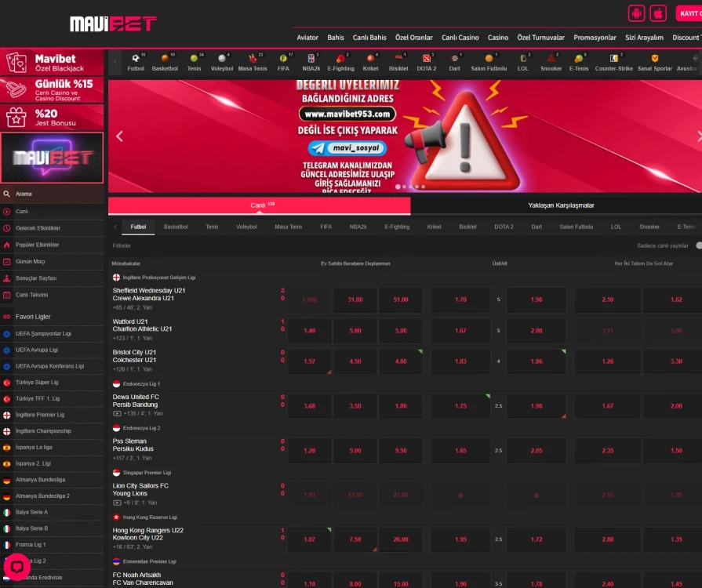This screenshot has height=588, width=702.
Task: Open the Android app download icon
Action: point(636,13)
